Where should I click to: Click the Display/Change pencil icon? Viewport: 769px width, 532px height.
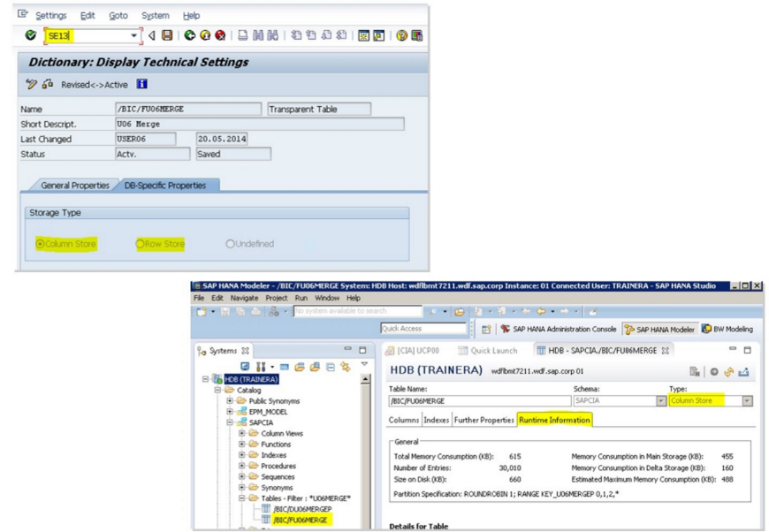pyautogui.click(x=32, y=84)
